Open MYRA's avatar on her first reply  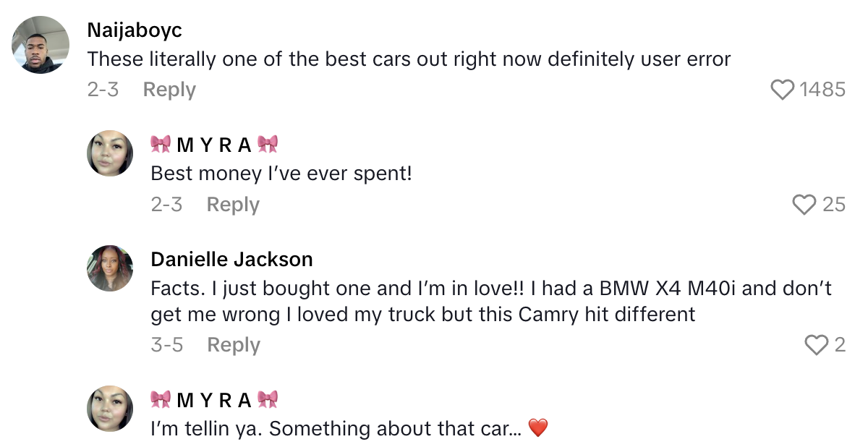110,153
